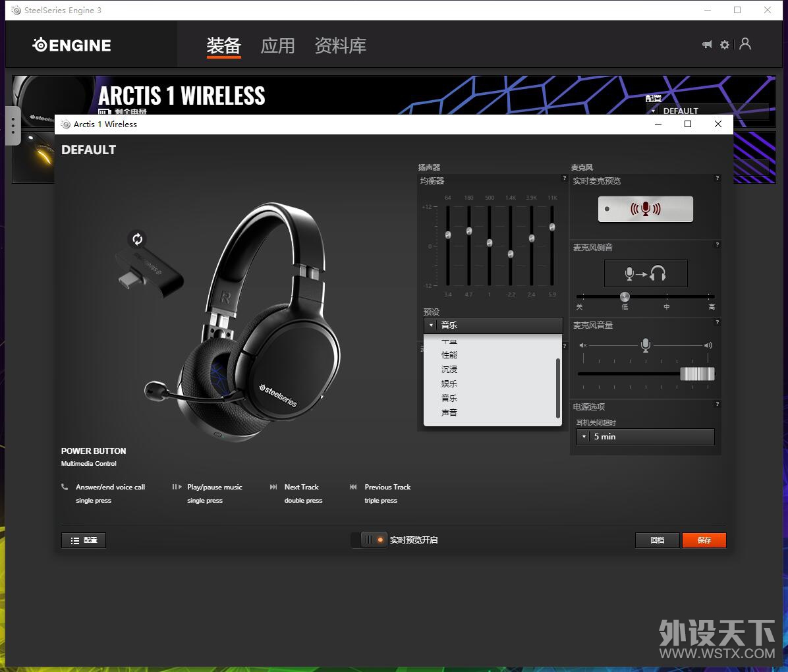The height and width of the screenshot is (672, 788).
Task: Click the POWER BUTTON heading
Action: [94, 451]
